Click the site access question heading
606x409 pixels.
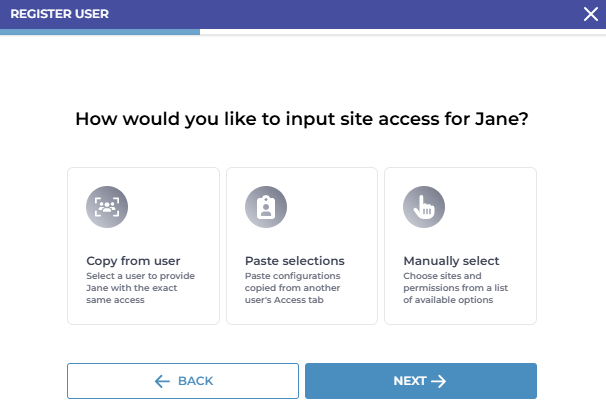click(302, 120)
